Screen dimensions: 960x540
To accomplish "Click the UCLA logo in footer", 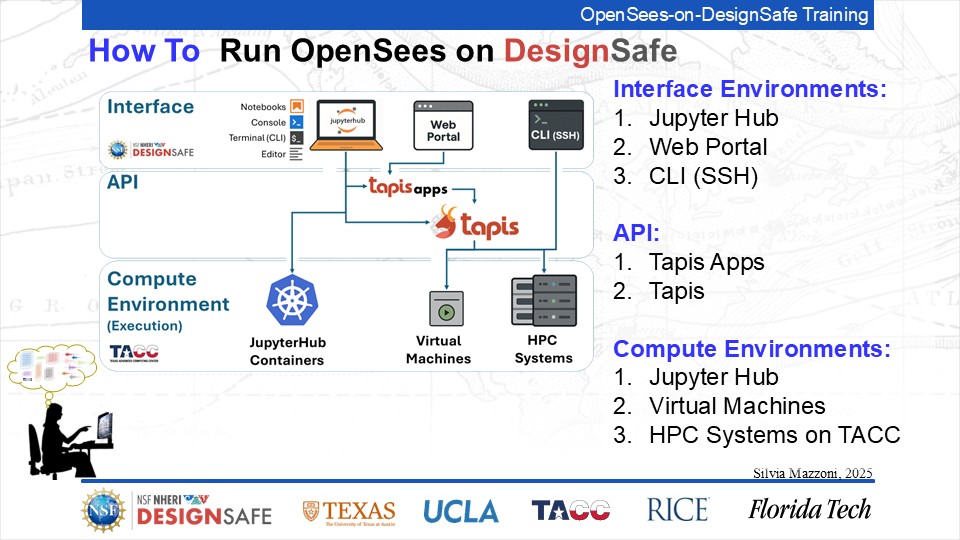I will [460, 511].
